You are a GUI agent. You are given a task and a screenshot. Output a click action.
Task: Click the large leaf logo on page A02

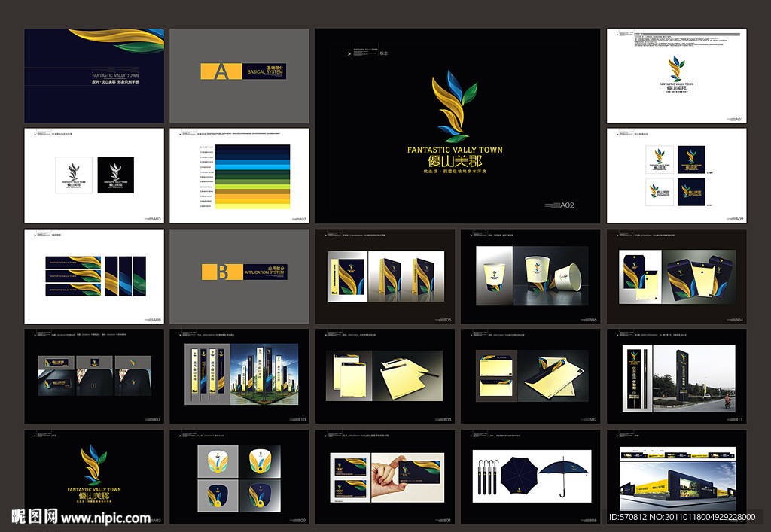454,105
